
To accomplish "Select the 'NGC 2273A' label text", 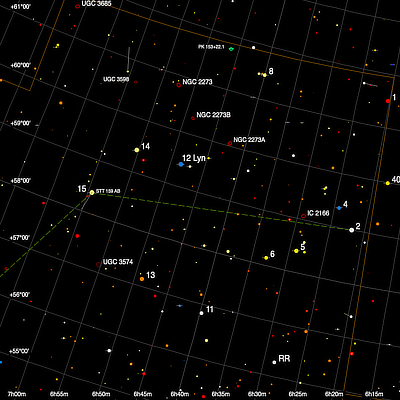I will coord(249,140).
